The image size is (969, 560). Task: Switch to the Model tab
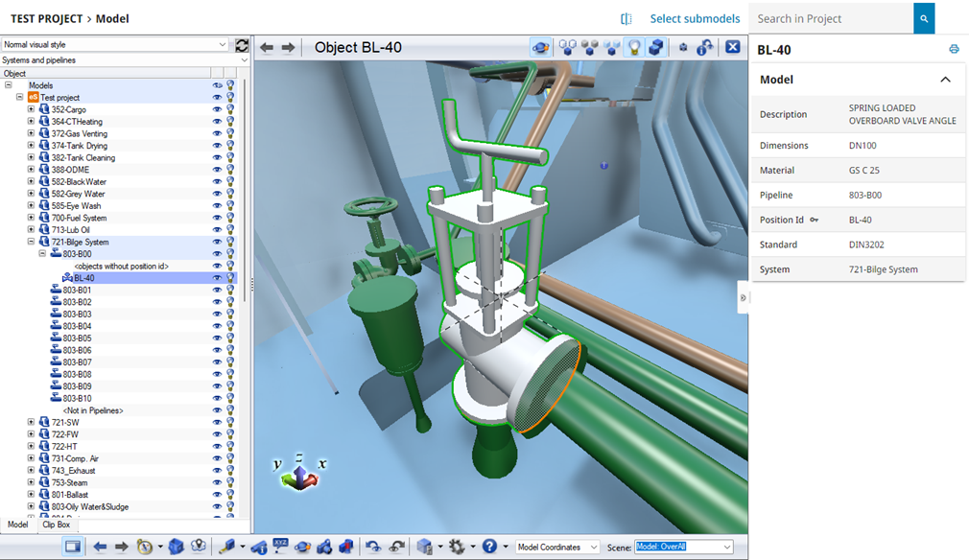(16, 525)
